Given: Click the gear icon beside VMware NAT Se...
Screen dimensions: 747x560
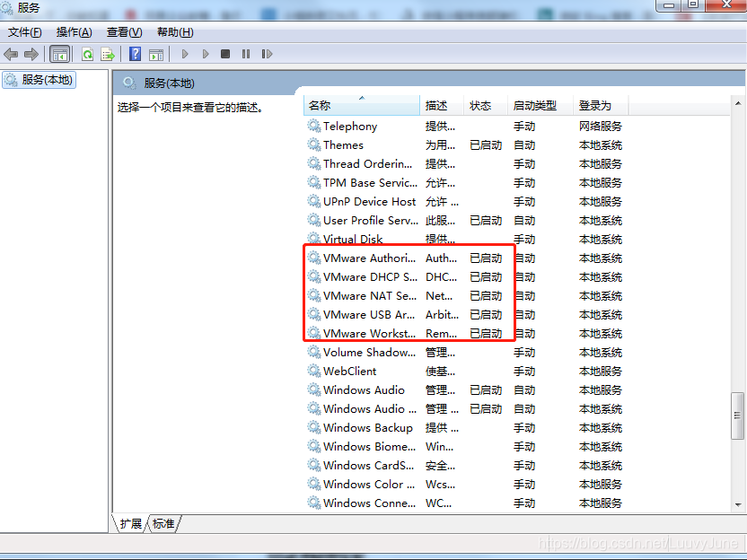Looking at the screenshot, I should 314,295.
